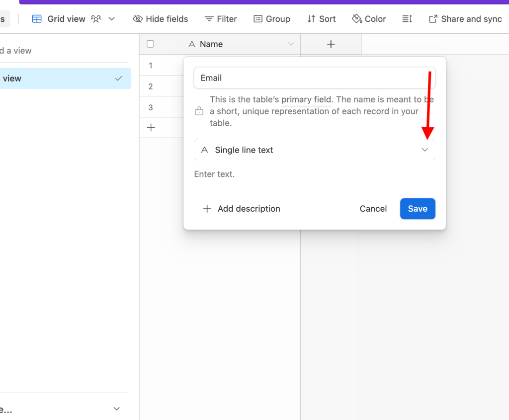Screen dimensions: 509x420
Task: Click the row height icon in the toolbar
Action: (x=407, y=18)
